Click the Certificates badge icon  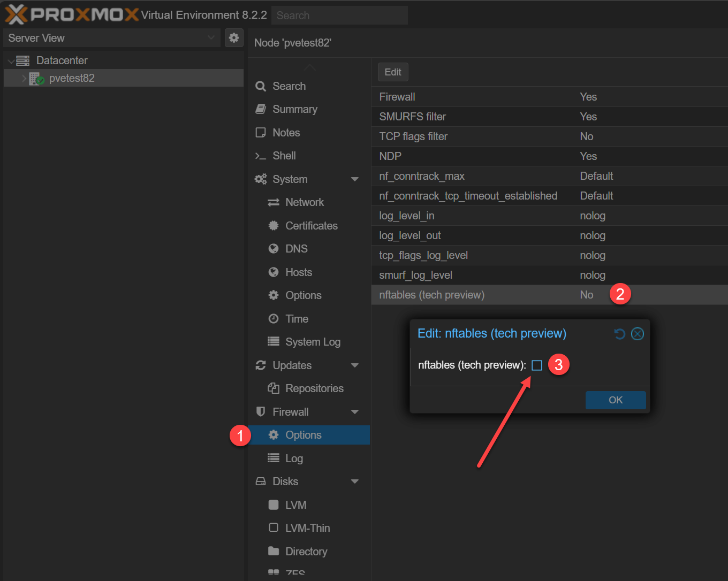pyautogui.click(x=274, y=226)
